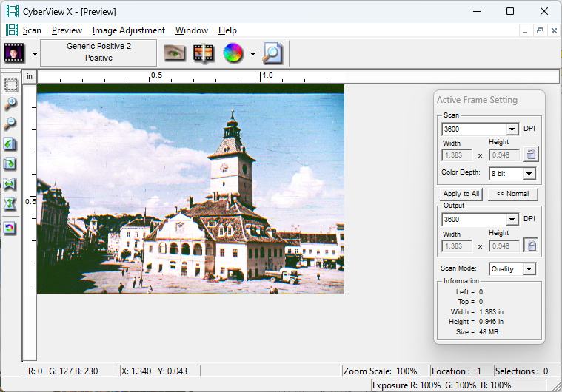Restore the inner Preview document window
The width and height of the screenshot is (562, 392).
point(540,30)
